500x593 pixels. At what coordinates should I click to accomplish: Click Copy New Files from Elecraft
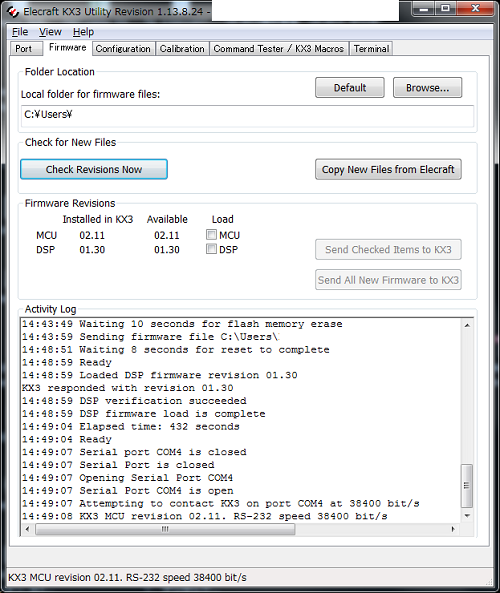388,169
